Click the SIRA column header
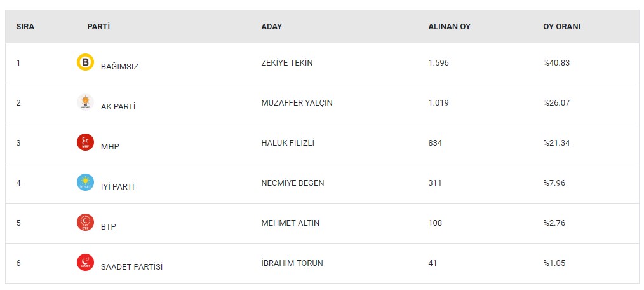 click(x=25, y=27)
